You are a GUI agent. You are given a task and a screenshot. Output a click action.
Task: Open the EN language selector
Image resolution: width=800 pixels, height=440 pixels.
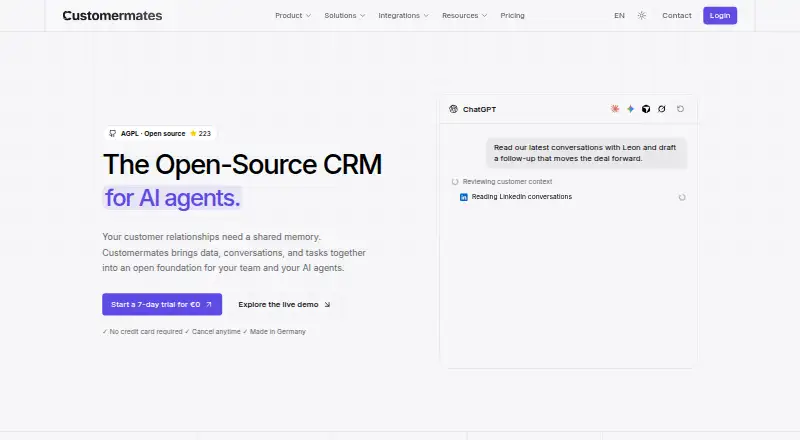[619, 16]
